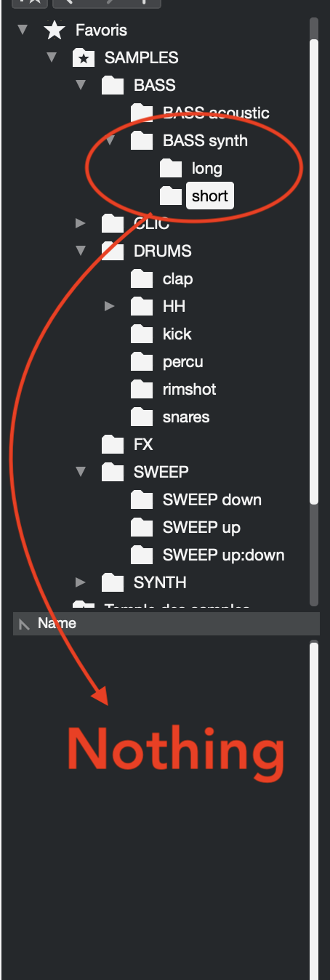Select the starred SAMPLES folder icon
The image size is (330, 980).
click(84, 57)
